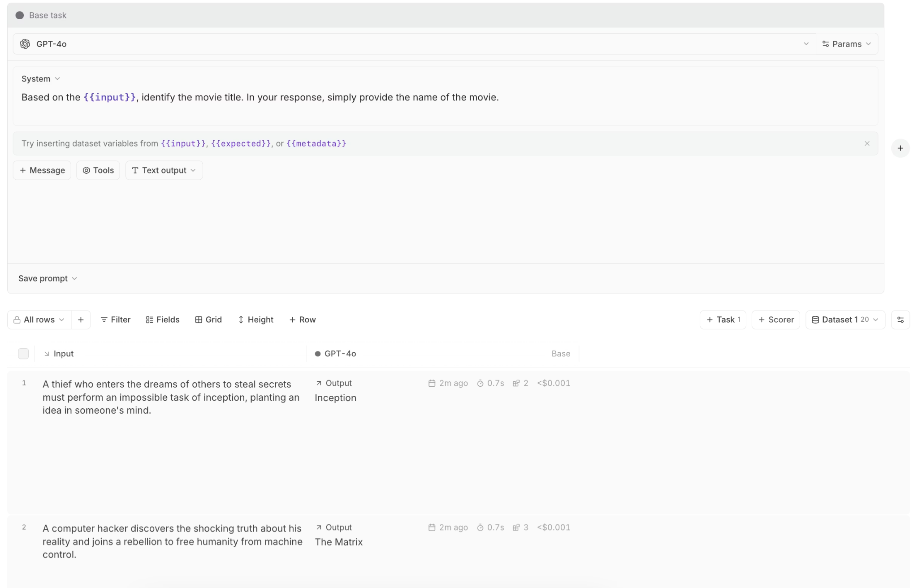Open the Params settings panel
Screen dimensions: 918x588
pyautogui.click(x=847, y=43)
